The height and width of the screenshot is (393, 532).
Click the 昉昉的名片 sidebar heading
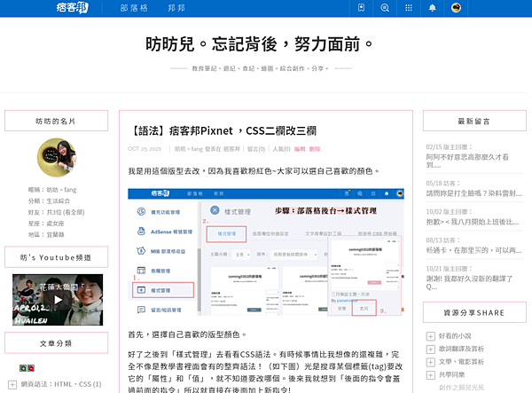pyautogui.click(x=57, y=121)
